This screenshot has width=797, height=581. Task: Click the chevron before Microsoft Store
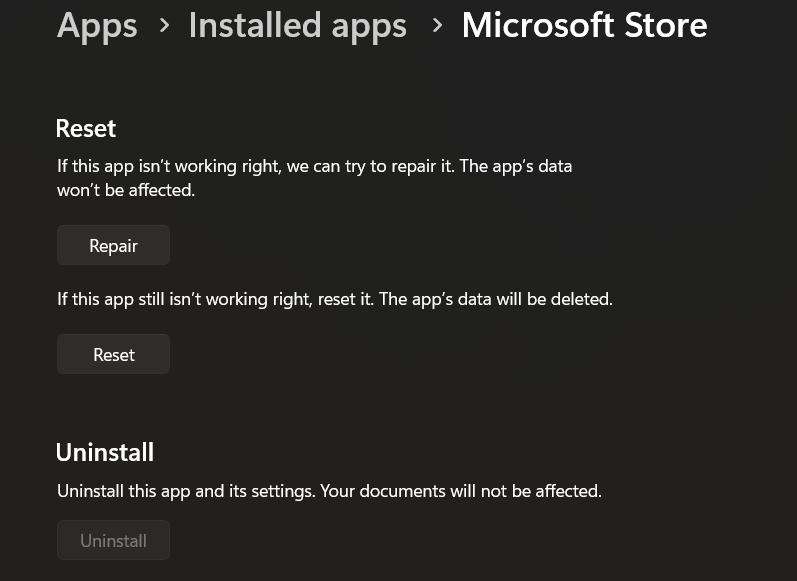pyautogui.click(x=437, y=25)
